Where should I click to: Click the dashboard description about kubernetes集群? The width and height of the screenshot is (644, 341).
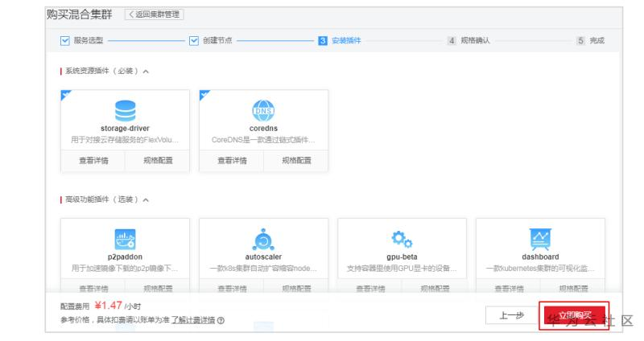[540, 269]
